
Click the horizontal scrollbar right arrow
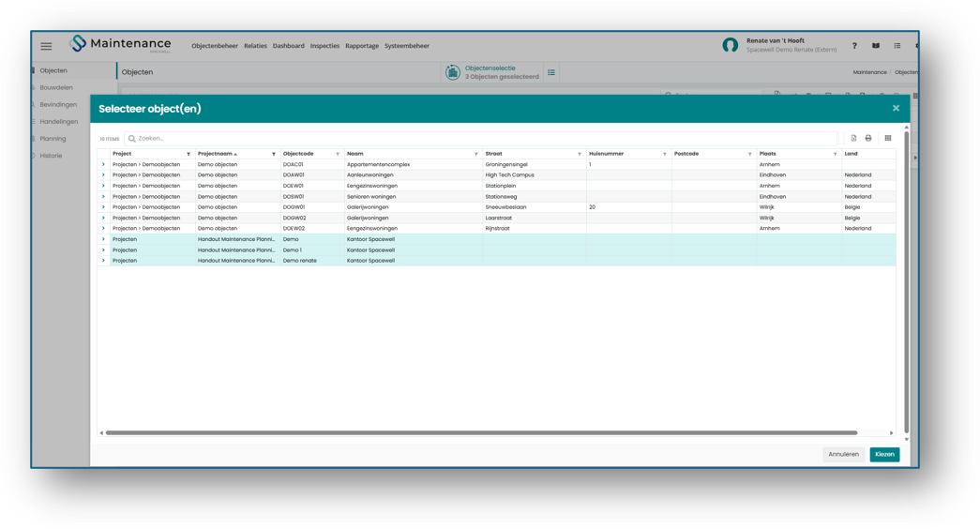(x=891, y=432)
